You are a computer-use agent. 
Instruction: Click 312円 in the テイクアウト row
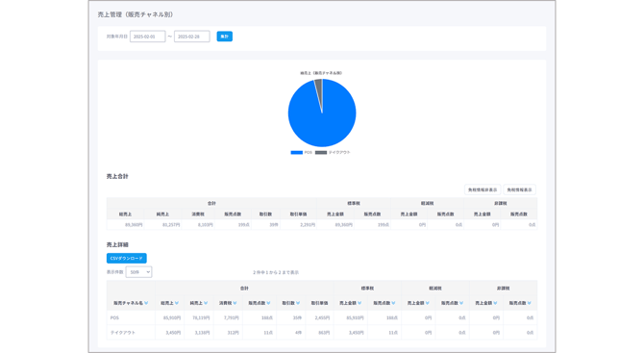point(234,333)
